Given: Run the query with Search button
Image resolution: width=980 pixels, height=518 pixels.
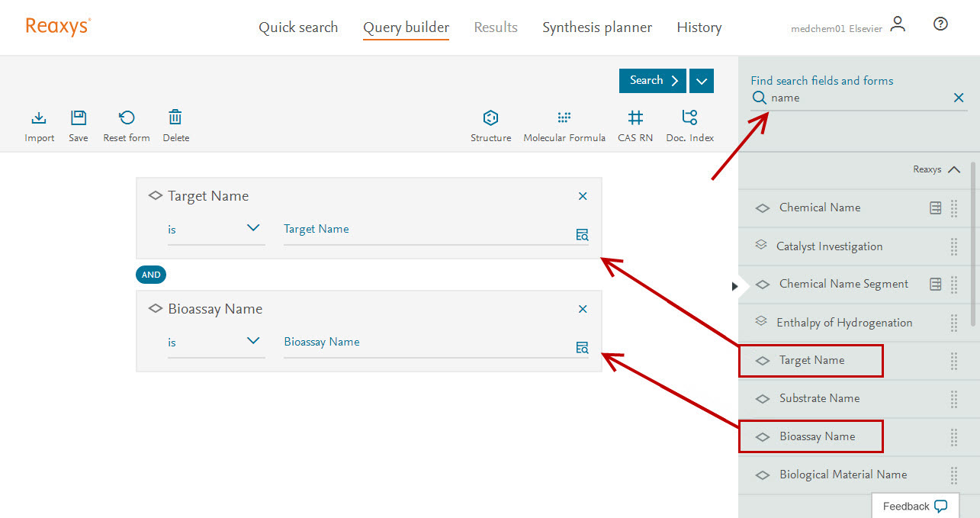Looking at the screenshot, I should pos(652,81).
